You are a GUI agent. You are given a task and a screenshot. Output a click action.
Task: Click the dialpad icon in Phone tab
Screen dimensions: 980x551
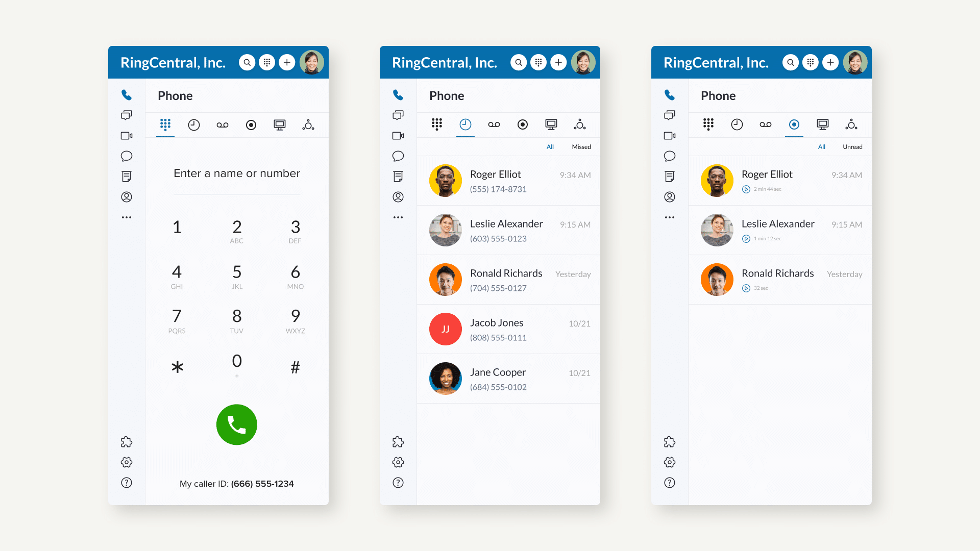165,124
